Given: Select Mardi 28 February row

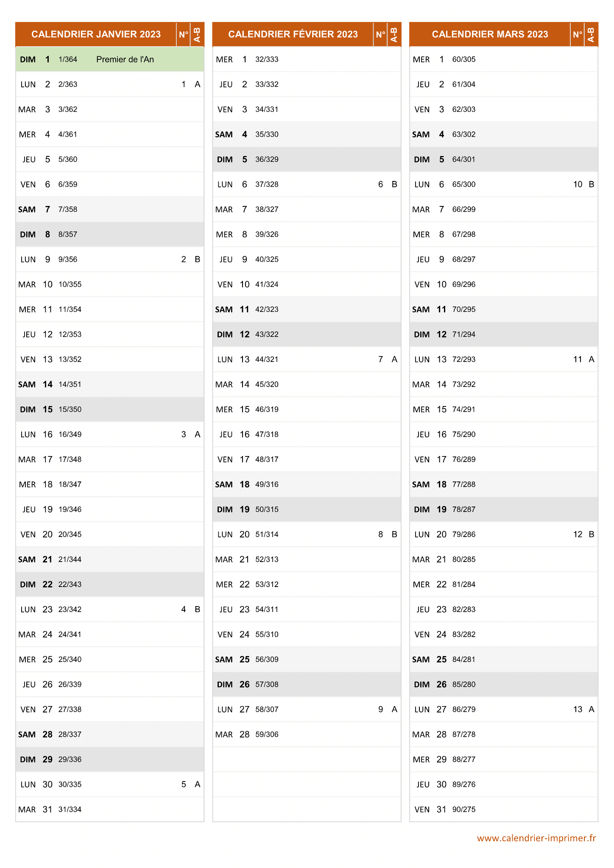Looking at the screenshot, I should pos(307,734).
